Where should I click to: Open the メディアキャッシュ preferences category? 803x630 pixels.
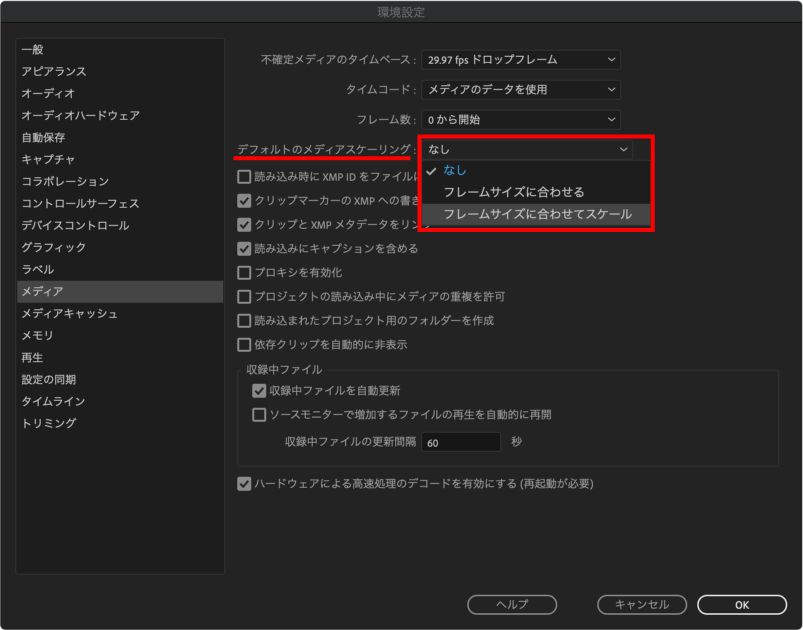(x=69, y=314)
